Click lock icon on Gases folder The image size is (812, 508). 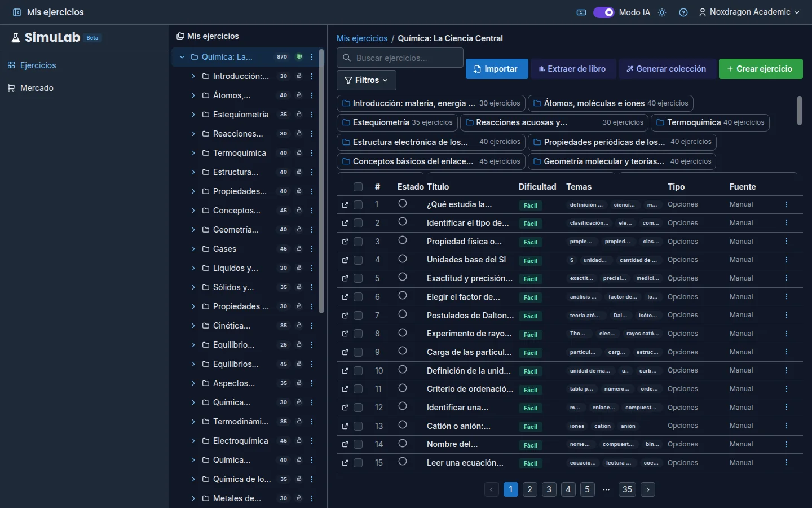(299, 249)
